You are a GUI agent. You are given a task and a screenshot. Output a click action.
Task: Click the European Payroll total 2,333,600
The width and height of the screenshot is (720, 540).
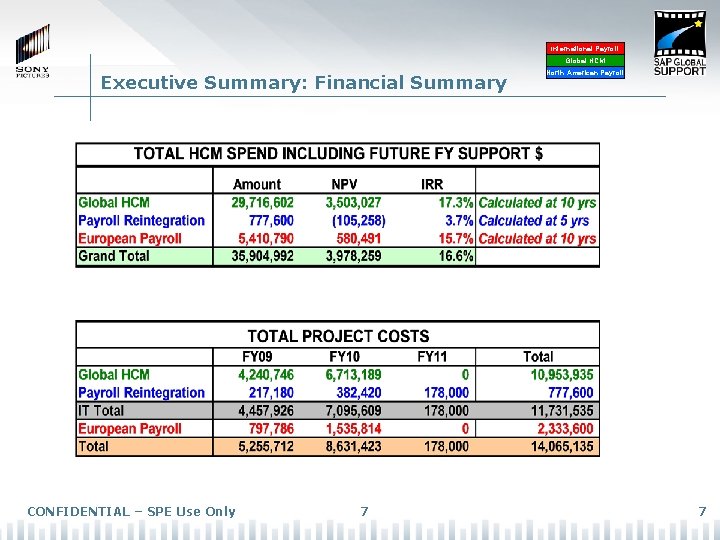[565, 428]
